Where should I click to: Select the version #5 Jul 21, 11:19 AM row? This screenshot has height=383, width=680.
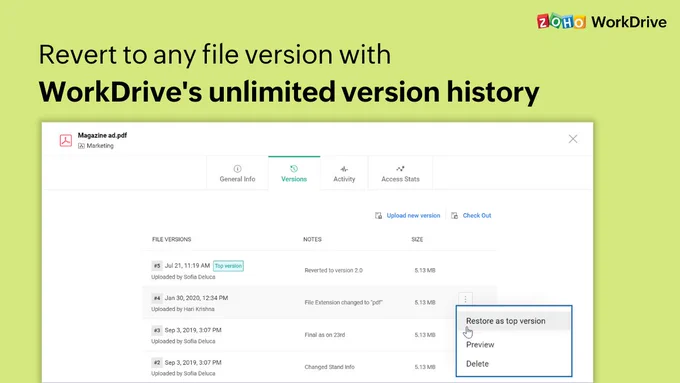click(320, 270)
